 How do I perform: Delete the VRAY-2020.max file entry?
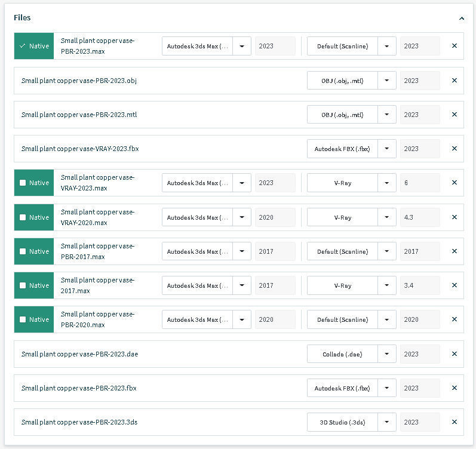click(x=454, y=217)
